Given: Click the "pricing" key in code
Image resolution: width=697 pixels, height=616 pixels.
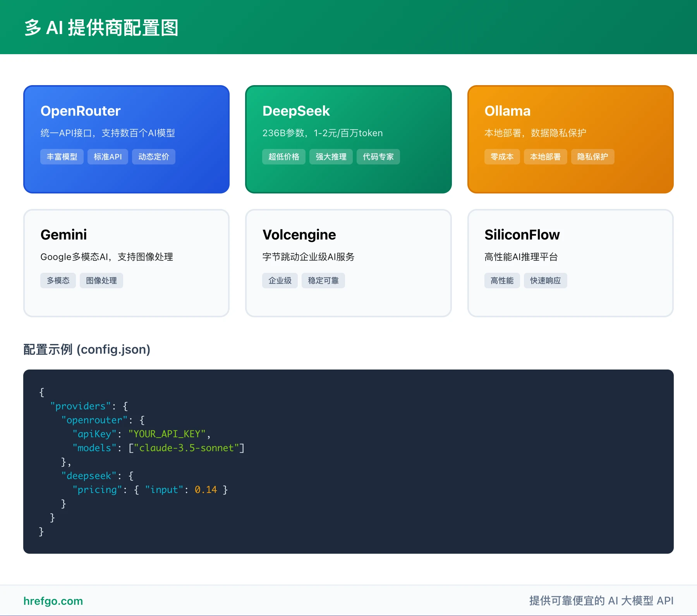Looking at the screenshot, I should pos(97,490).
